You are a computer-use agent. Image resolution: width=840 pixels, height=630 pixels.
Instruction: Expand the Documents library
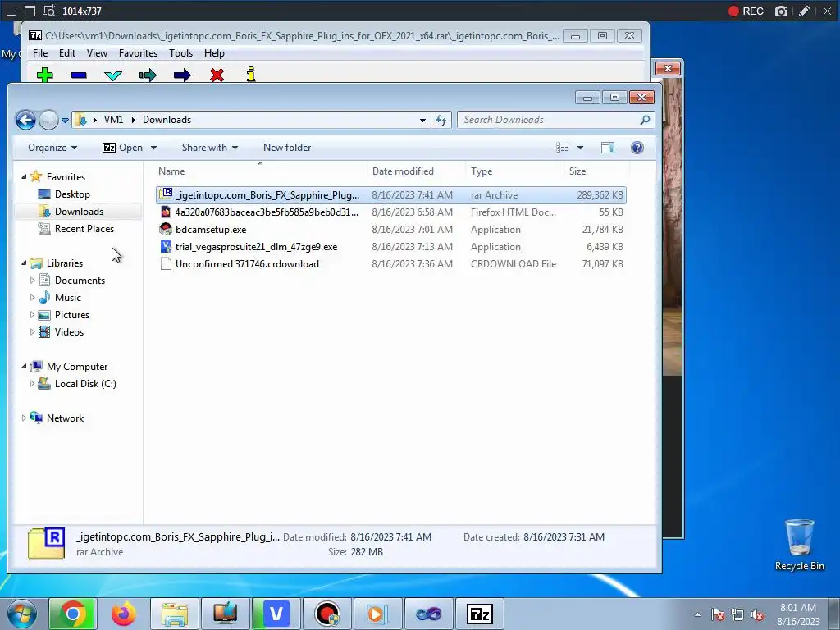[32, 281]
